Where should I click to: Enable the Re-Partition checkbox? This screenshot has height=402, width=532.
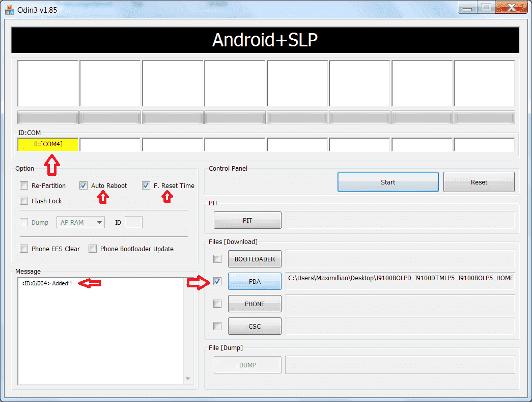point(23,185)
